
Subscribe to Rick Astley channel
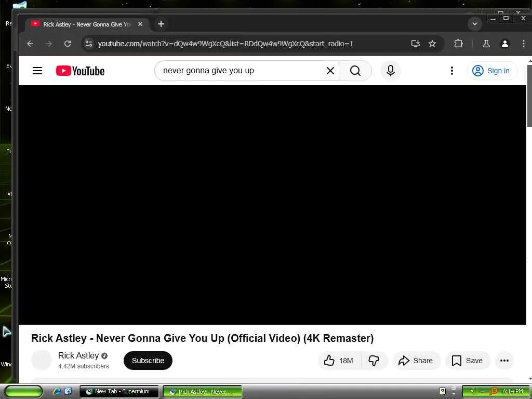pos(148,361)
